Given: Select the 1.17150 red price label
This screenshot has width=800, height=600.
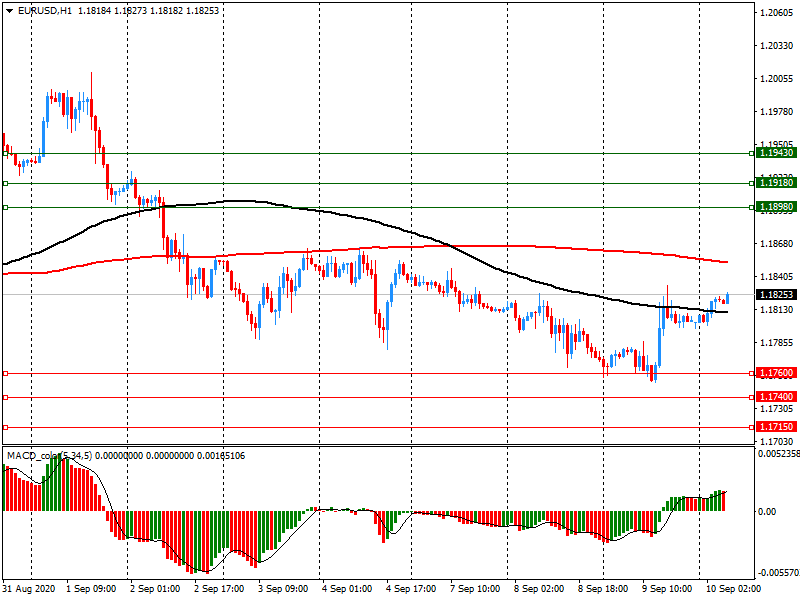Looking at the screenshot, I should coord(776,427).
